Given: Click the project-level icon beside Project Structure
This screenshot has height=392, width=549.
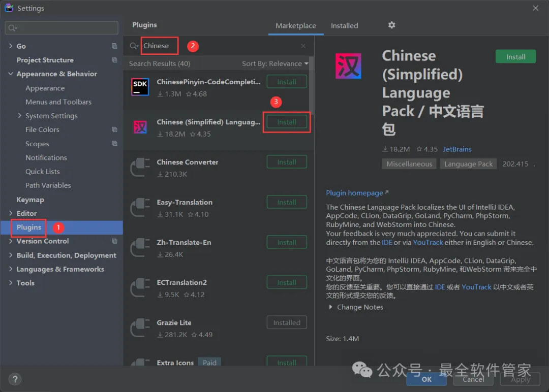Looking at the screenshot, I should [x=114, y=60].
